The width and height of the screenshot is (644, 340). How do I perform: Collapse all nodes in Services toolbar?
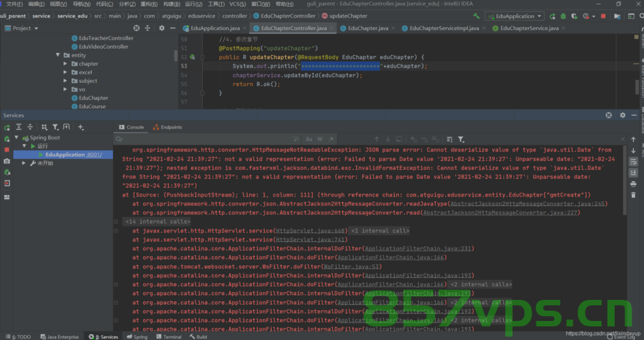[30, 127]
